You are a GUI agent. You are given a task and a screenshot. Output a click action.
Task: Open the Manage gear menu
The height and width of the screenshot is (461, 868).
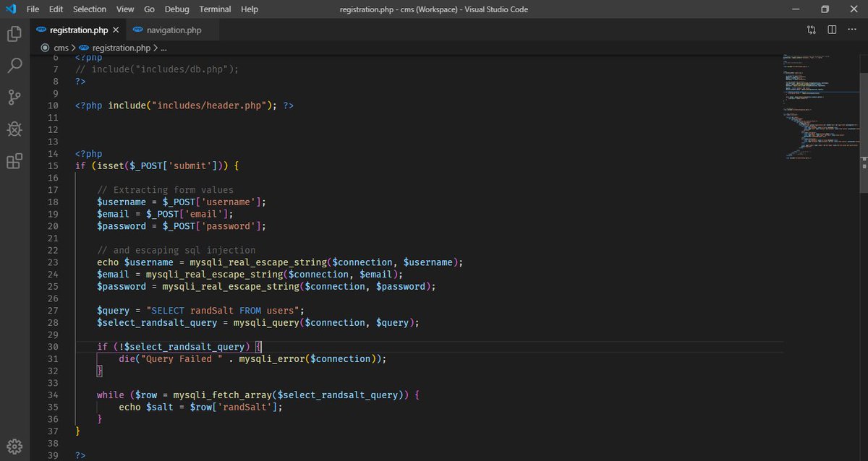click(14, 445)
